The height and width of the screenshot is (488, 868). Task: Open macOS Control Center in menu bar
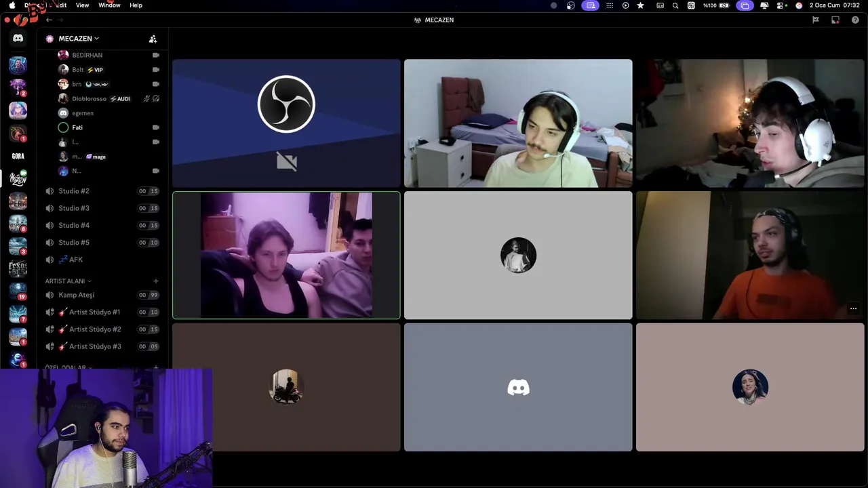pos(781,5)
